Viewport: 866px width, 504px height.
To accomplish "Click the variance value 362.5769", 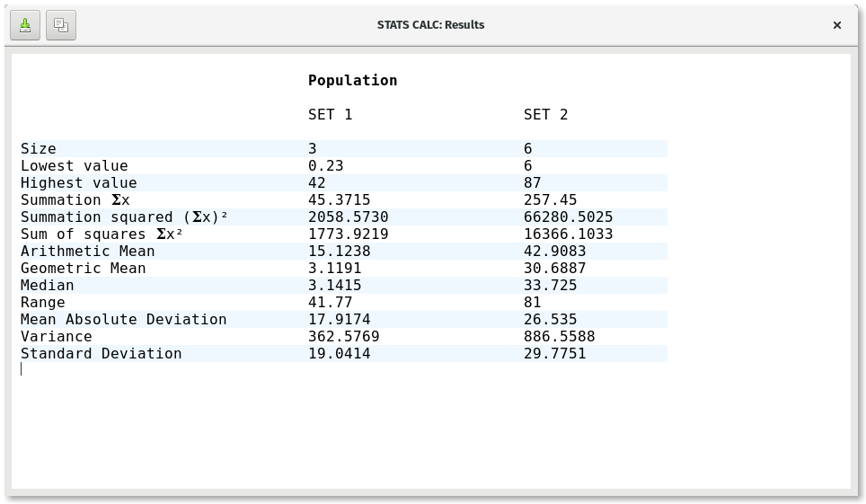I will 343,337.
